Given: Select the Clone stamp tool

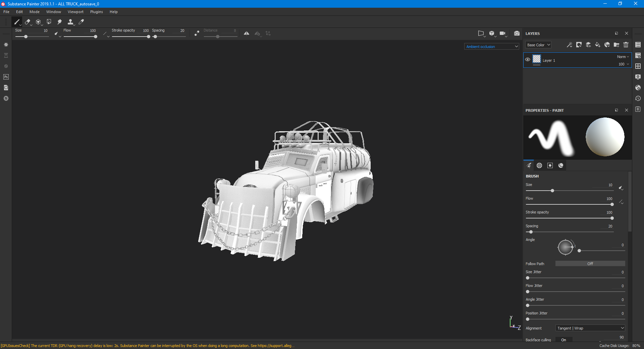Looking at the screenshot, I should (x=70, y=22).
